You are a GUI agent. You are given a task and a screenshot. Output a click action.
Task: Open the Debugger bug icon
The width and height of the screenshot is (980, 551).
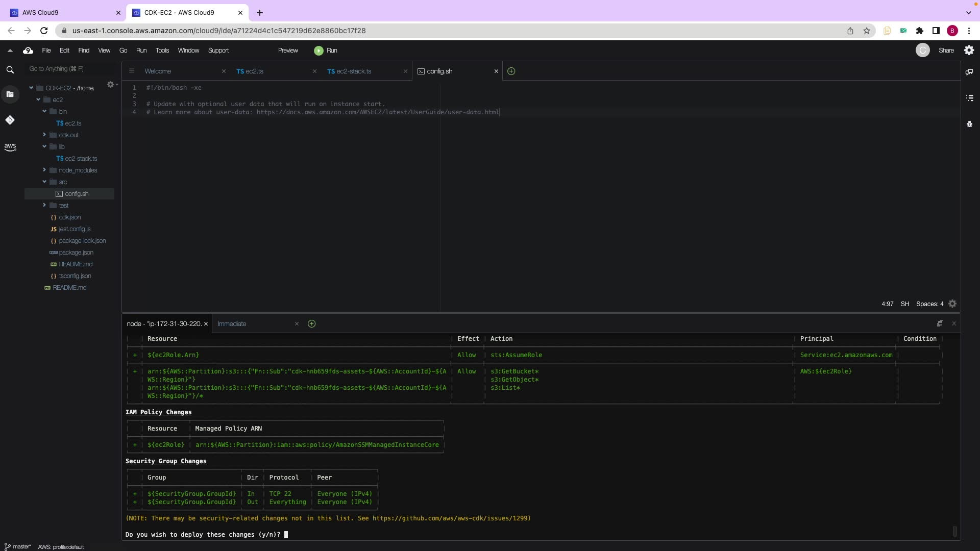[x=969, y=124]
